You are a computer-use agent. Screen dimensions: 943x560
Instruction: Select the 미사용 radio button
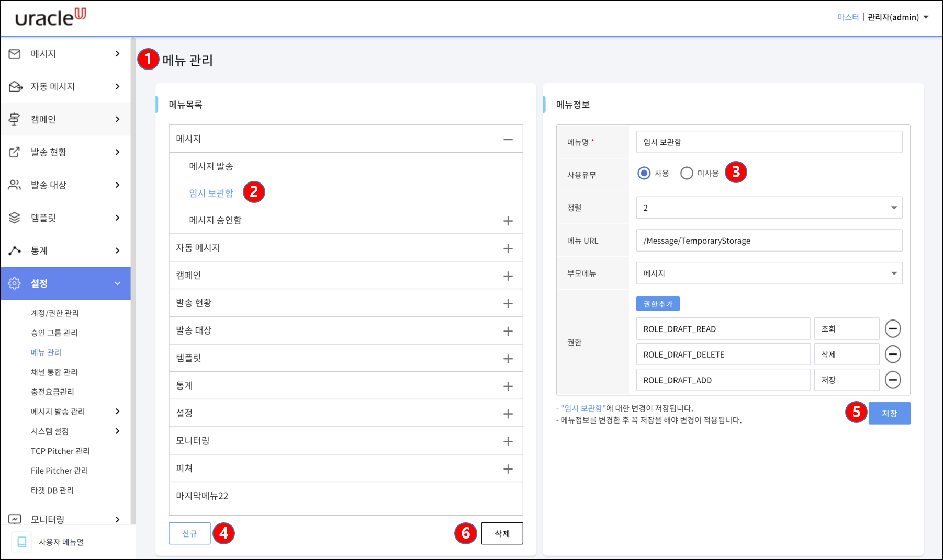click(687, 173)
